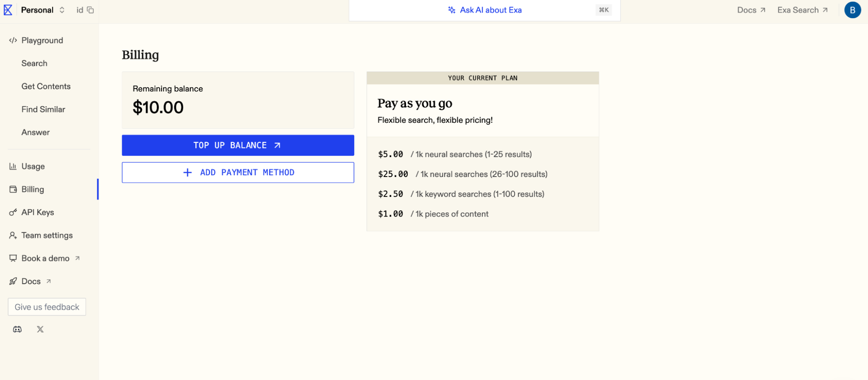Open the Discord icon link

[17, 329]
